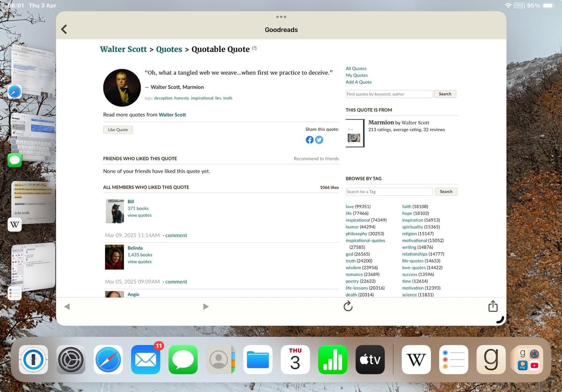The width and height of the screenshot is (562, 392).
Task: Launch Numbers from the dock
Action: tap(333, 359)
